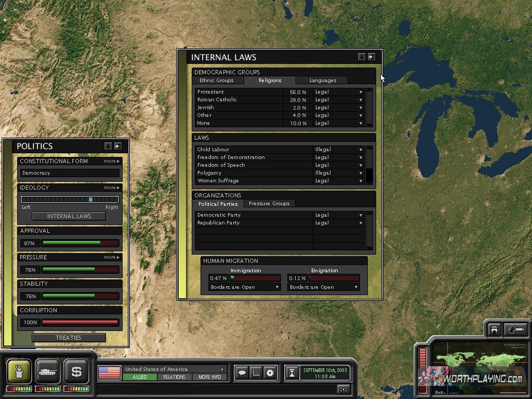Switch to the Pressure Groups tab
The width and height of the screenshot is (532, 399).
(x=269, y=204)
